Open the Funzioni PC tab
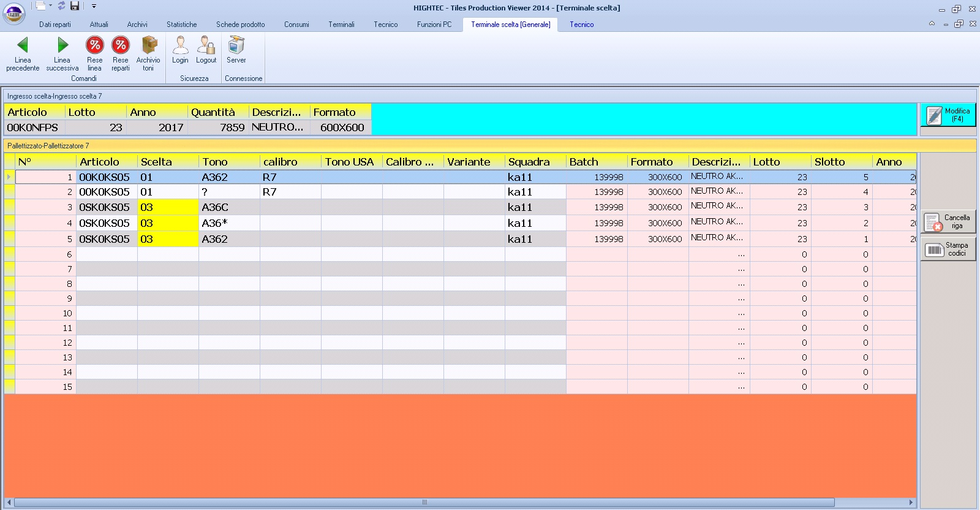The image size is (980, 510). [434, 25]
